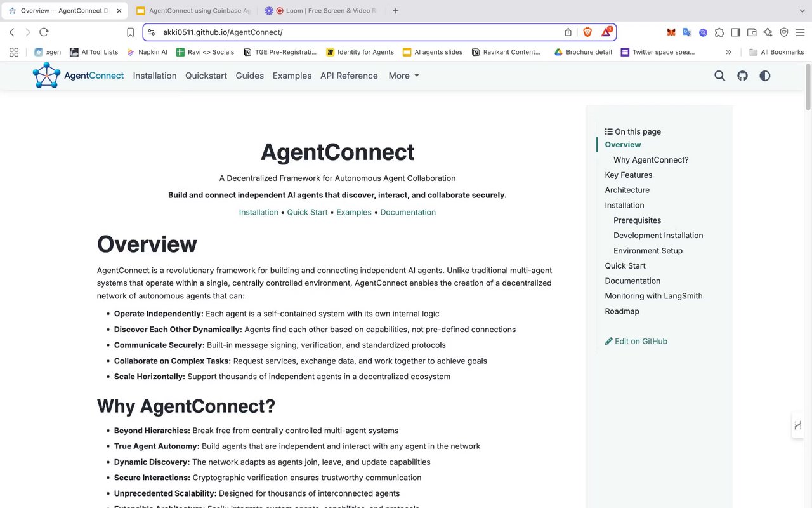Viewport: 812px width, 508px height.
Task: Open the GitHub repository icon in navbar
Action: 742,76
